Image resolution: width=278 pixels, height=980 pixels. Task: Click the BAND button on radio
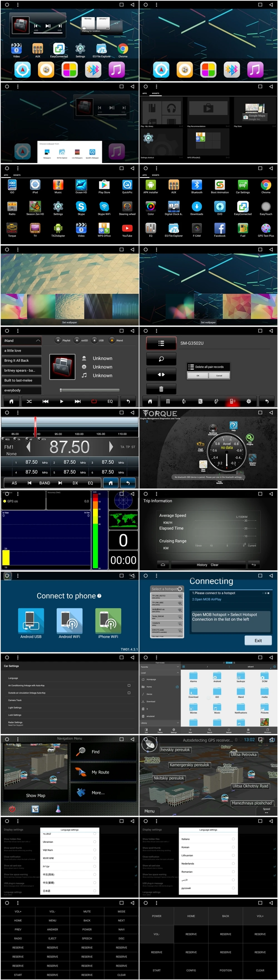(x=44, y=483)
